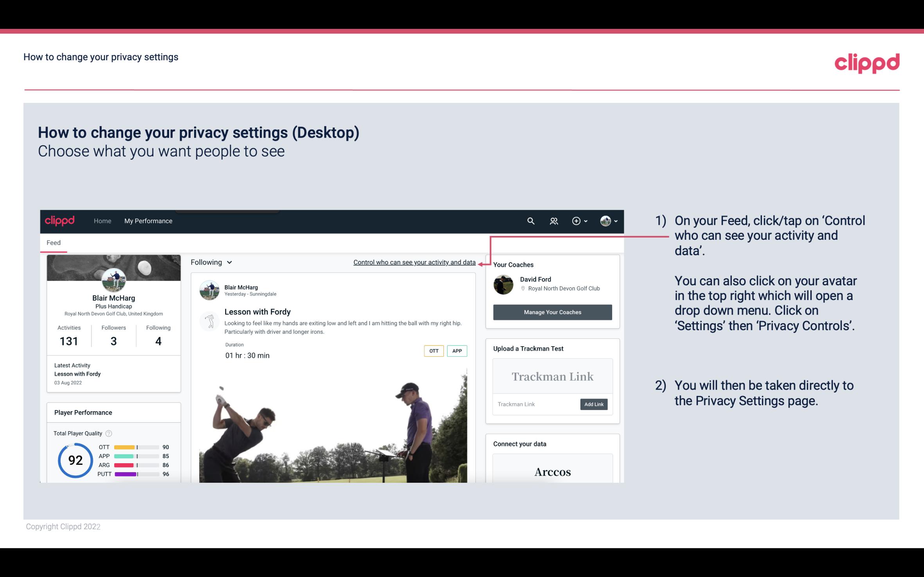Click the Manage Your Coaches button
Image resolution: width=924 pixels, height=577 pixels.
[x=553, y=312]
